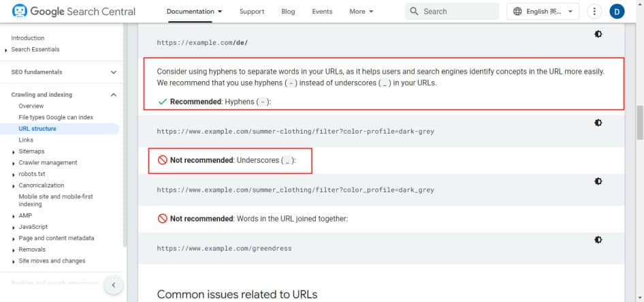Toggle dark theme on greendress code block

tap(598, 239)
